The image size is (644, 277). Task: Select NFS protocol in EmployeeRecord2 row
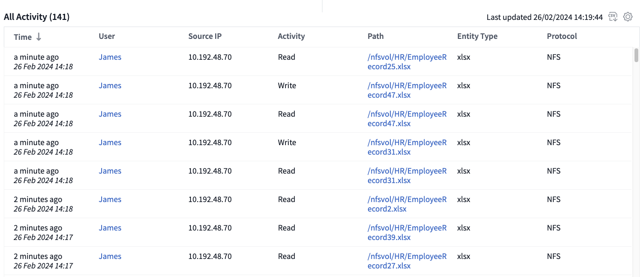pyautogui.click(x=554, y=199)
